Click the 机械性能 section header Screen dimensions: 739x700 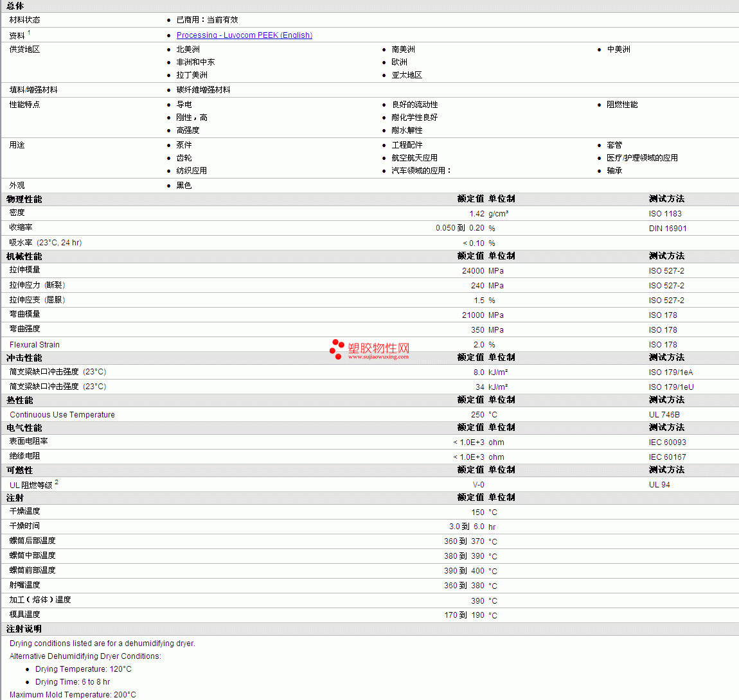click(24, 256)
